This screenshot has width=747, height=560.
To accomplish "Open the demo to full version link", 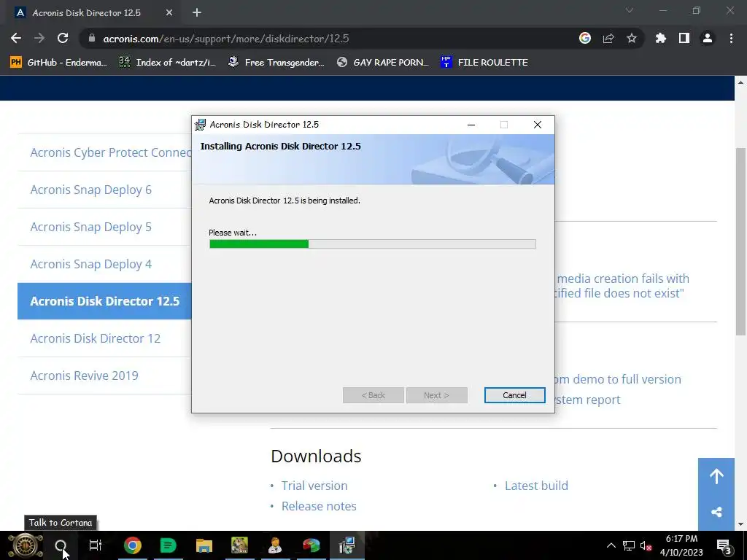I will pyautogui.click(x=619, y=379).
